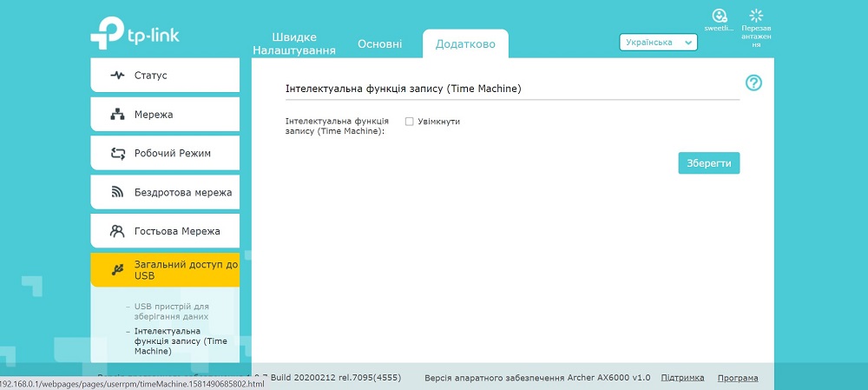Click the Мережа network icon
This screenshot has width=868, height=390.
click(x=117, y=115)
